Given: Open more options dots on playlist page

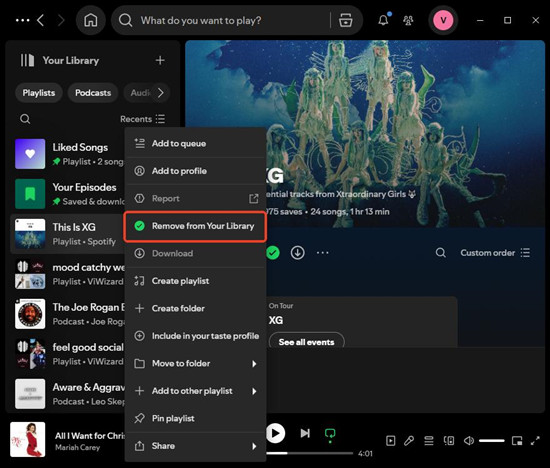Looking at the screenshot, I should [323, 253].
